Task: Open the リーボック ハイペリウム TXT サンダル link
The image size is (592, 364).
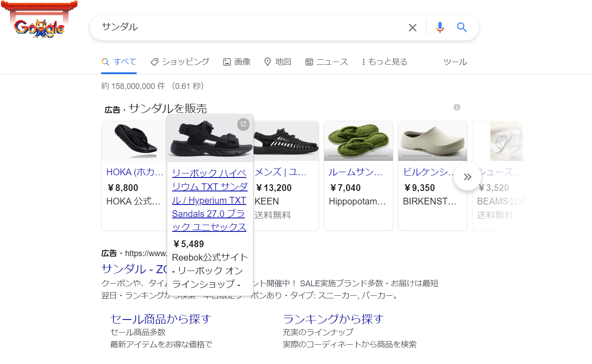Action: (209, 200)
